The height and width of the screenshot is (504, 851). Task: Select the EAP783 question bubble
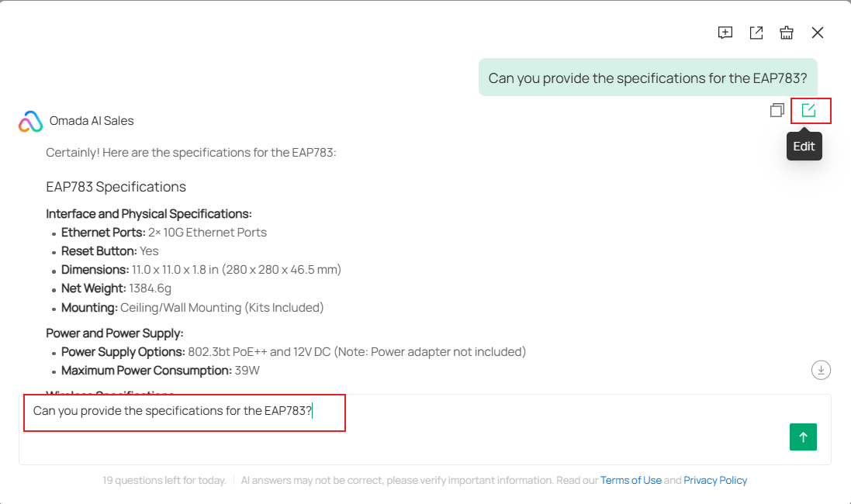point(648,78)
